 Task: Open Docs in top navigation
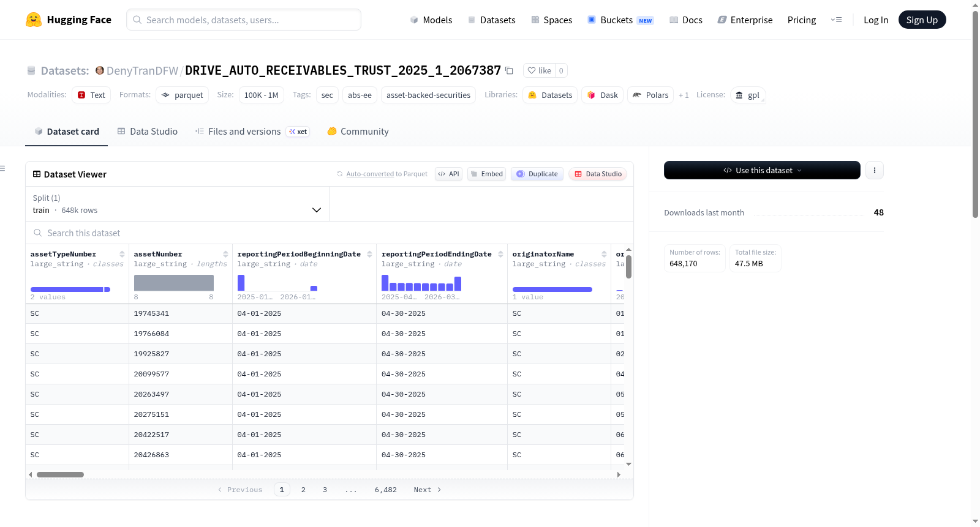(686, 20)
